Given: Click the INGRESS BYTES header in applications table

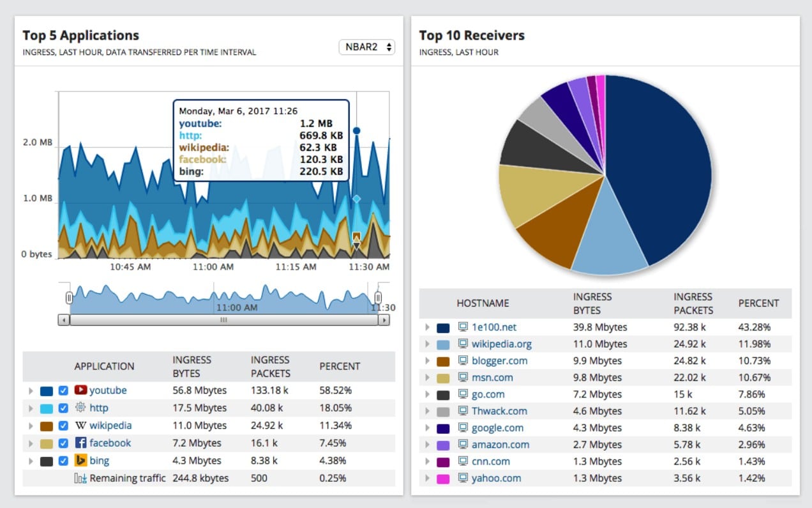Looking at the screenshot, I should 192,366.
